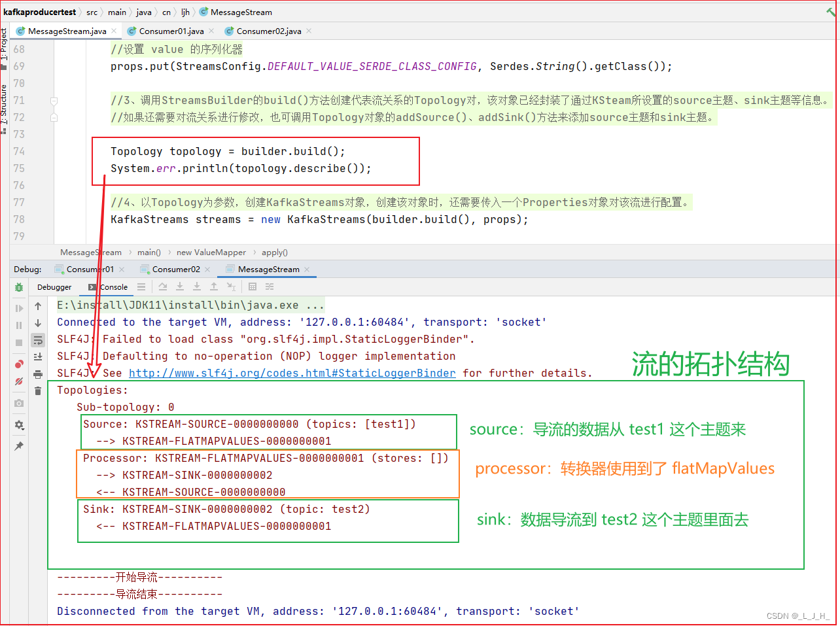
Task: Click apply() in editor breadcrumbs
Action: (x=275, y=252)
